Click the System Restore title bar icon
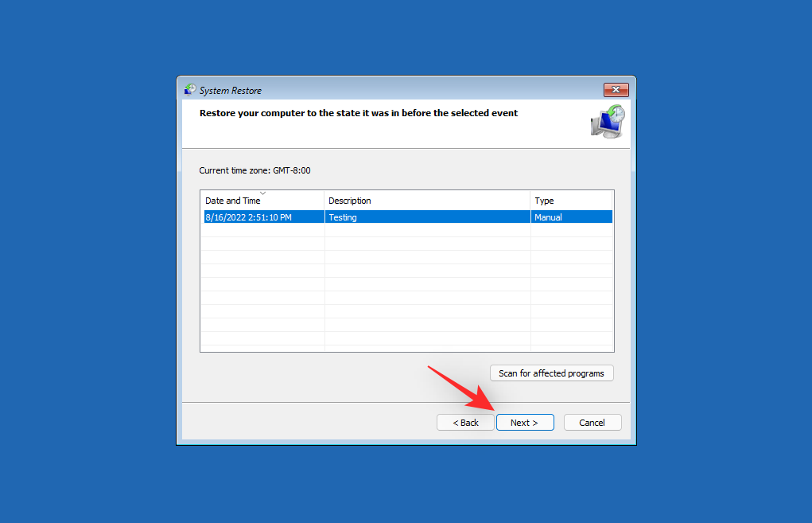The height and width of the screenshot is (523, 812). (189, 89)
